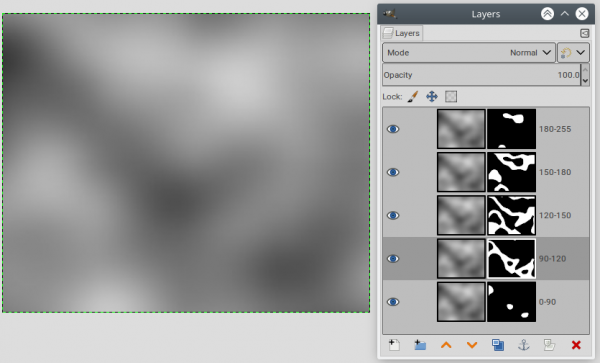Open the blend mode group switcher dropdown
The width and height of the screenshot is (600, 363).
[573, 52]
